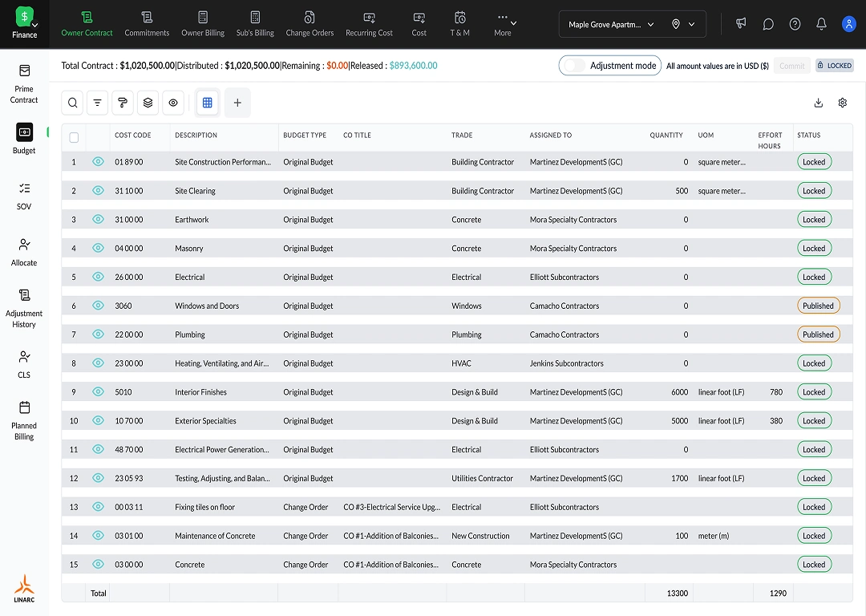The height and width of the screenshot is (616, 866).
Task: Open the user profile avatar
Action: [x=848, y=24]
